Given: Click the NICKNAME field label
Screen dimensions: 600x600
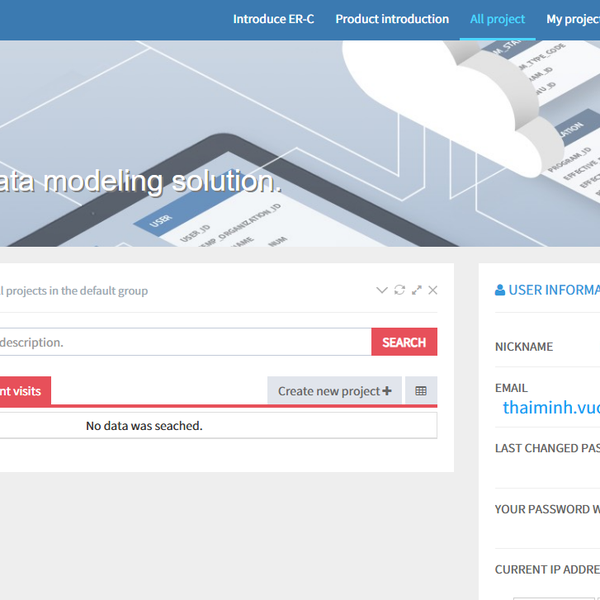Looking at the screenshot, I should 524,347.
